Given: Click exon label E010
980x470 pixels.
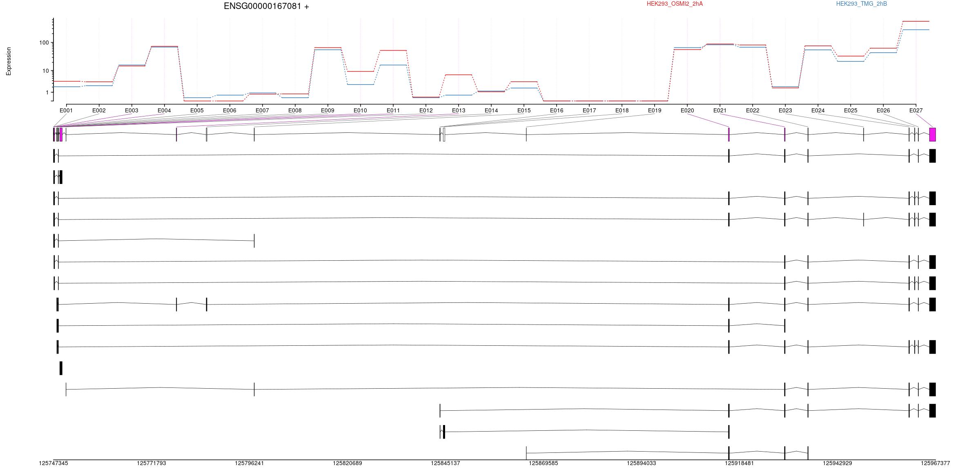Looking at the screenshot, I should [360, 110].
